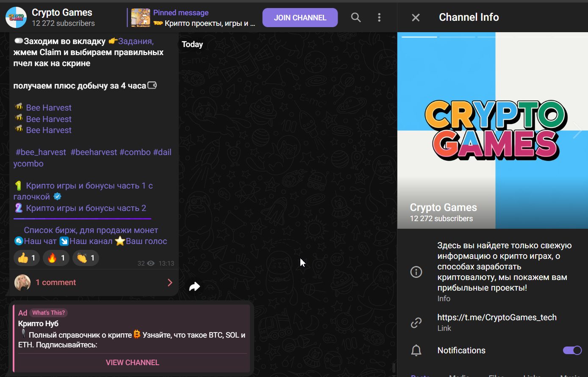Click JOIN CHANNEL button

pos(300,17)
